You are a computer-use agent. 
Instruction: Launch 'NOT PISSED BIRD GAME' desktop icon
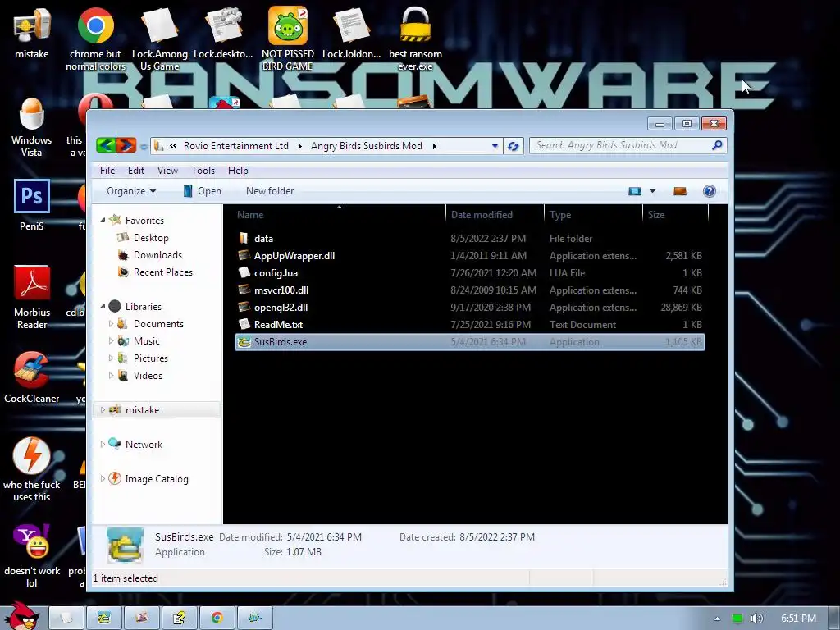click(x=288, y=39)
